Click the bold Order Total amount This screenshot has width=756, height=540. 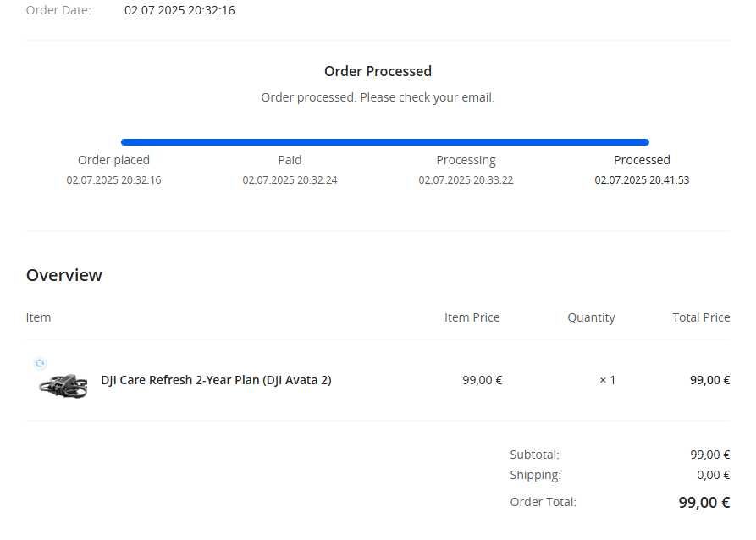(x=704, y=502)
